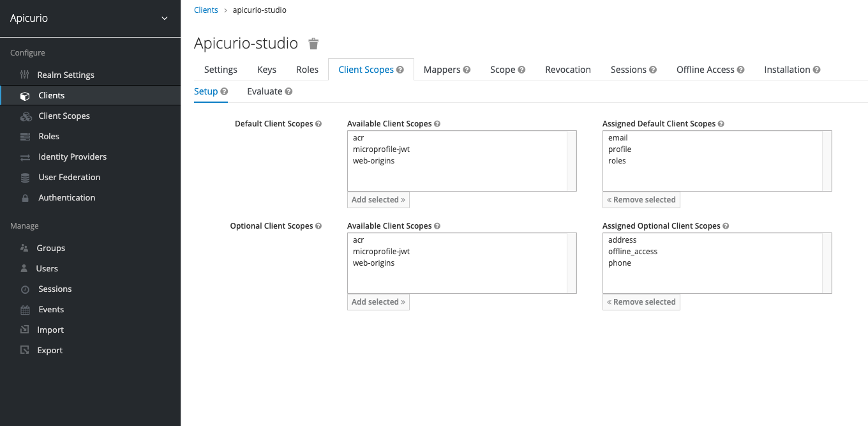
Task: Click help icon beside Installation tab
Action: tap(816, 70)
